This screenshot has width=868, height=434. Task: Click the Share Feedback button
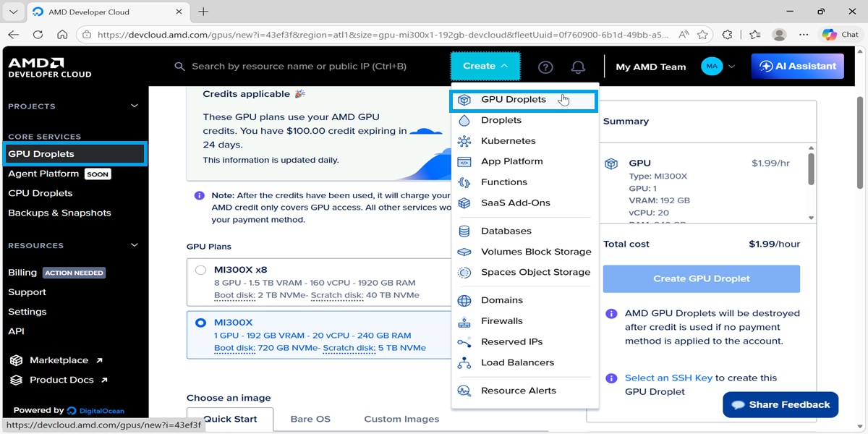(x=780, y=404)
